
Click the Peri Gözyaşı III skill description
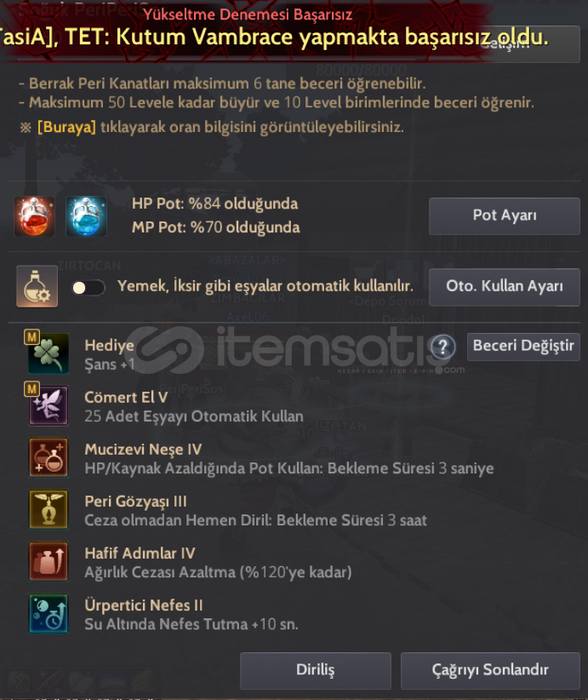pos(255,520)
